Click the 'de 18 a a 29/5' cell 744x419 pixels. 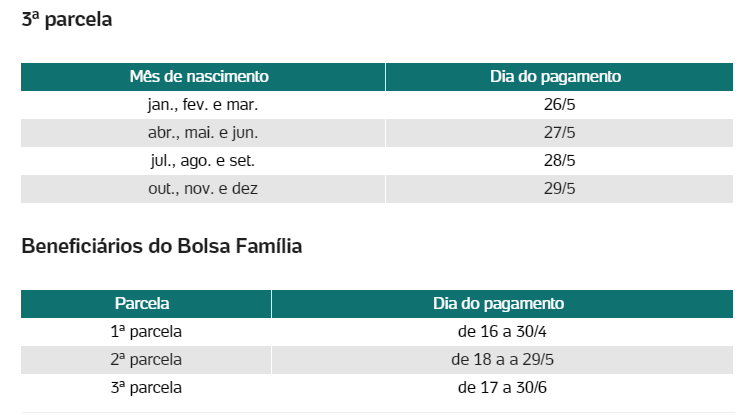[502, 360]
